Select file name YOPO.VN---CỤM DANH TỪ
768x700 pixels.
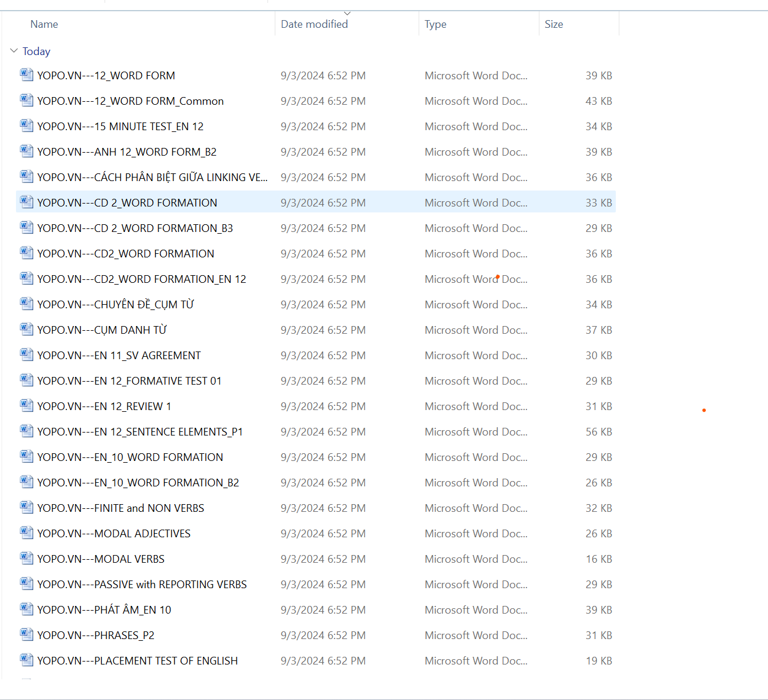pos(102,330)
